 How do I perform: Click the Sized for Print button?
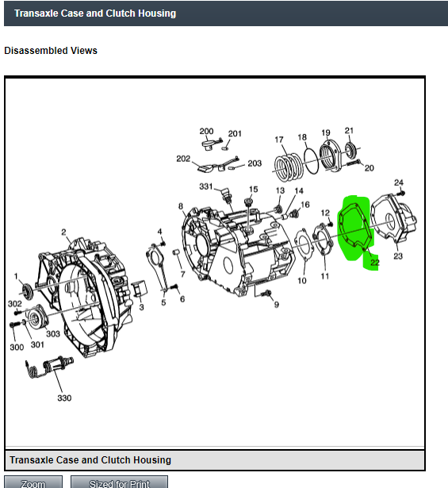[x=120, y=482]
